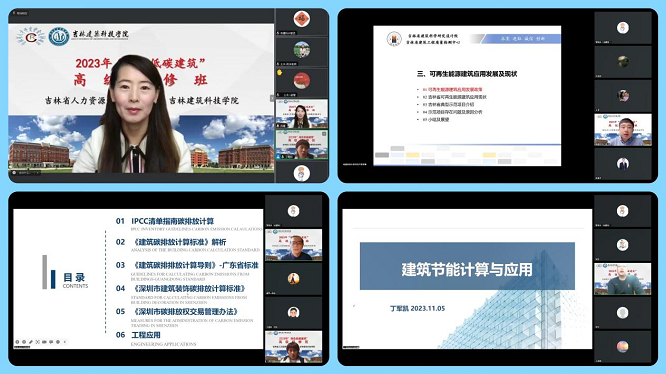Click the first icon in slide annotation toolbar

[17, 342]
